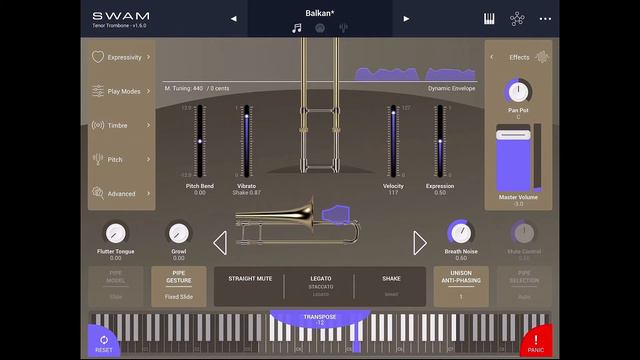Adjust the Pan Pot knob
The width and height of the screenshot is (640, 360).
518,92
